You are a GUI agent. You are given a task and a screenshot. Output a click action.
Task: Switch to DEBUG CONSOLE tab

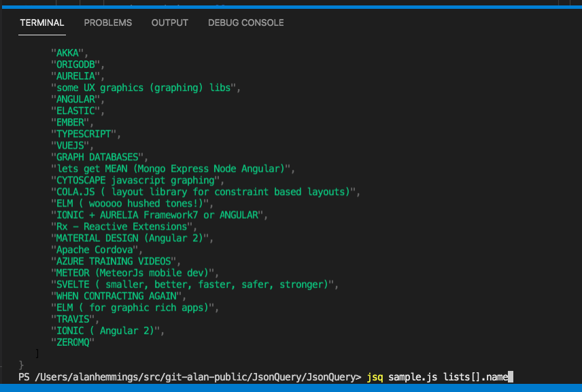245,23
